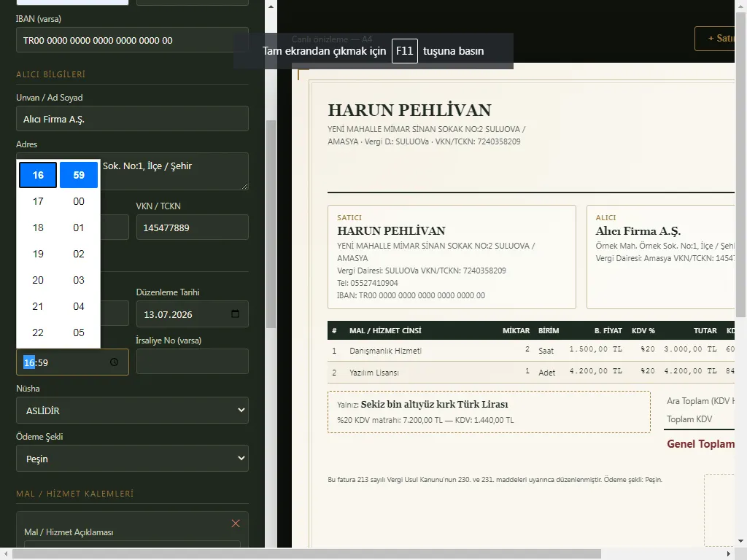Click the MAL / HİZMET CİNSİ column header
Viewport: 747px width, 560px height.
pyautogui.click(x=385, y=330)
